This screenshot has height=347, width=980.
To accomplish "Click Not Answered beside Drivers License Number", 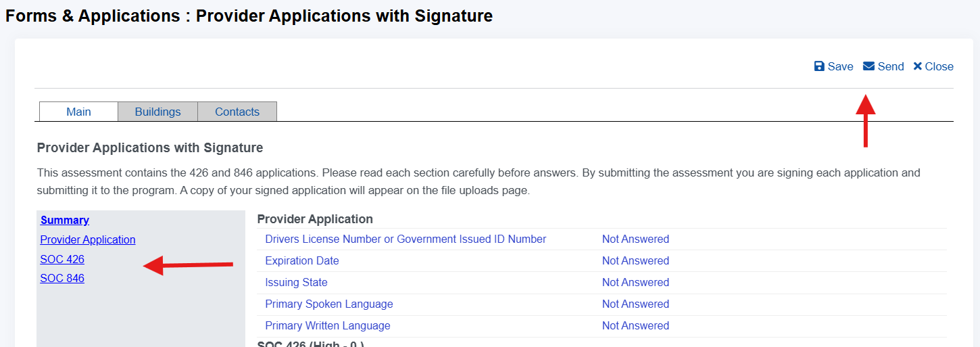I will 635,239.
